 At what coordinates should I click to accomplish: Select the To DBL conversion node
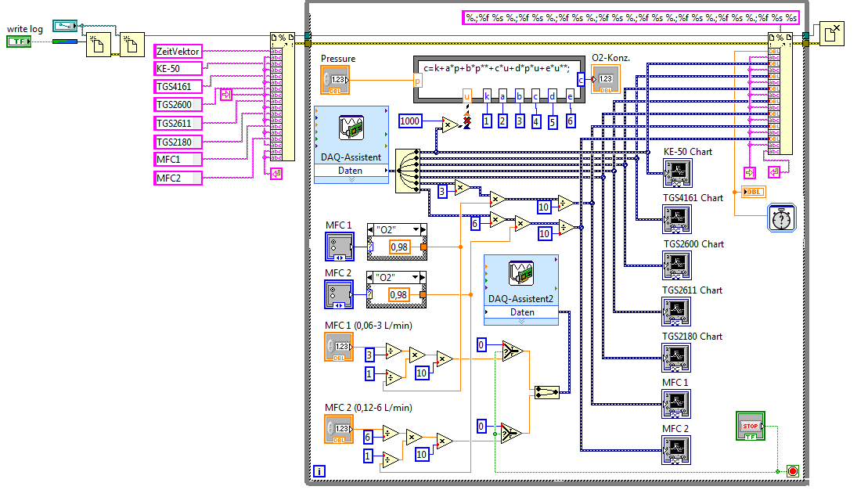(x=754, y=192)
